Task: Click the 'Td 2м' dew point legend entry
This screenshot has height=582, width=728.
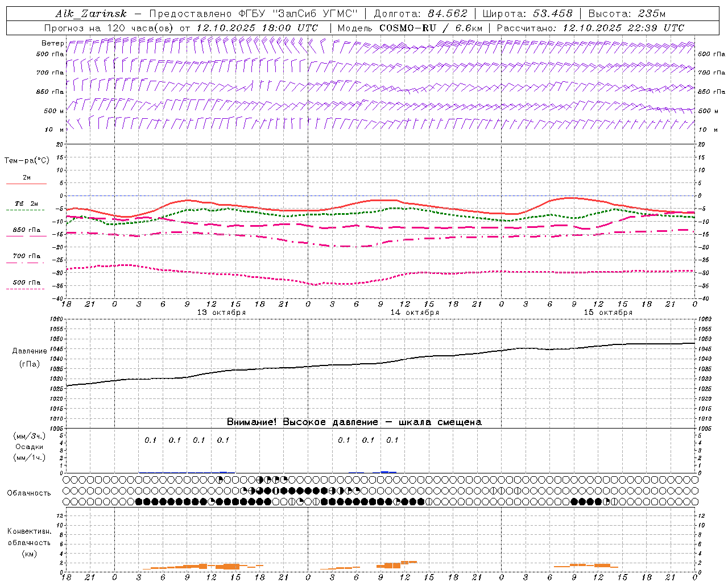Action: pyautogui.click(x=26, y=203)
